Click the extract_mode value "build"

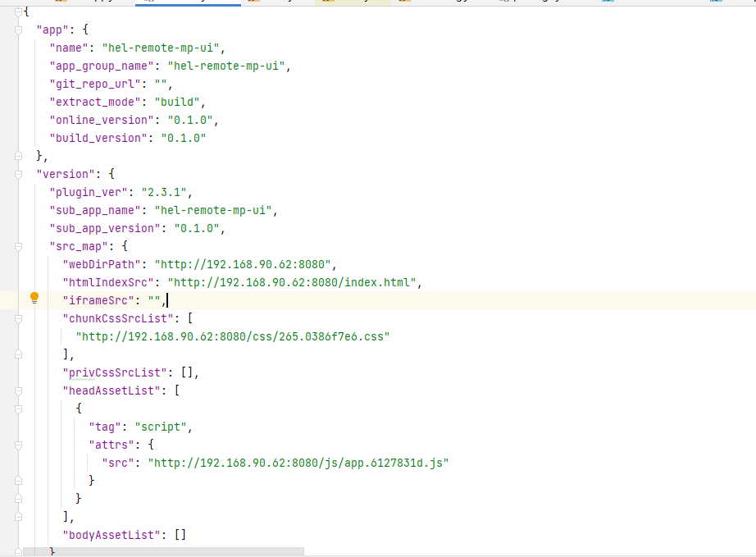[x=180, y=102]
